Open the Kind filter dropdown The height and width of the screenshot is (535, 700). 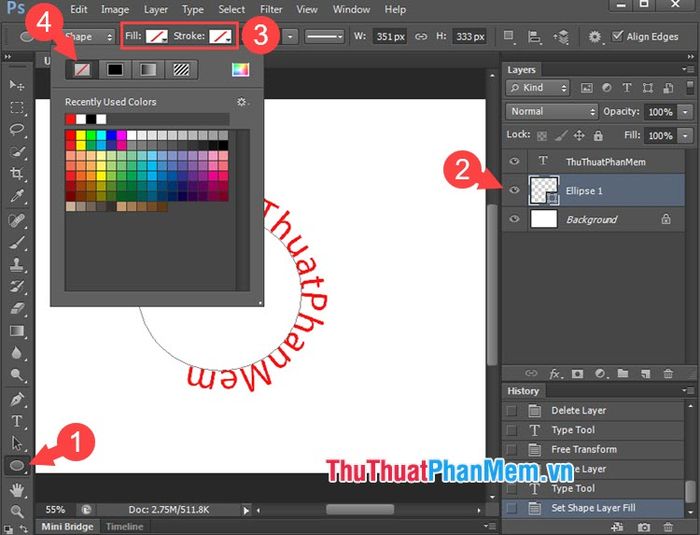tap(538, 88)
